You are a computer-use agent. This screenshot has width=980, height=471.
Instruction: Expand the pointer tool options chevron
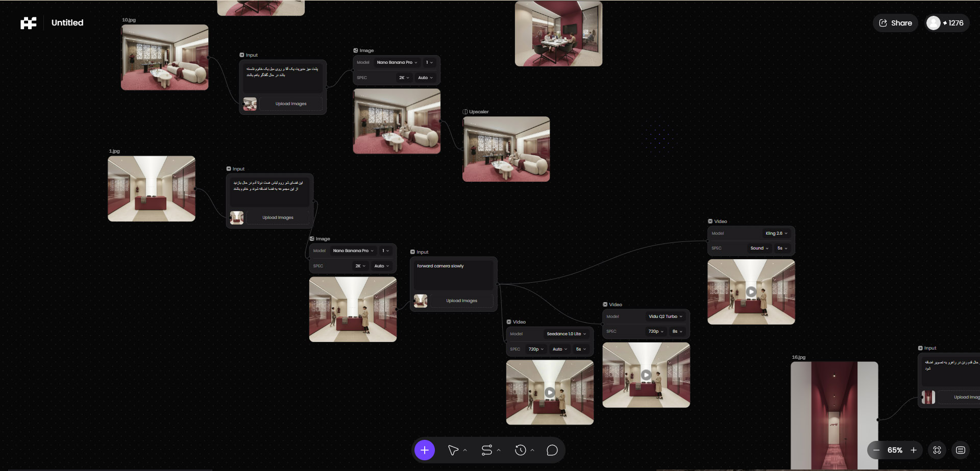pos(465,450)
